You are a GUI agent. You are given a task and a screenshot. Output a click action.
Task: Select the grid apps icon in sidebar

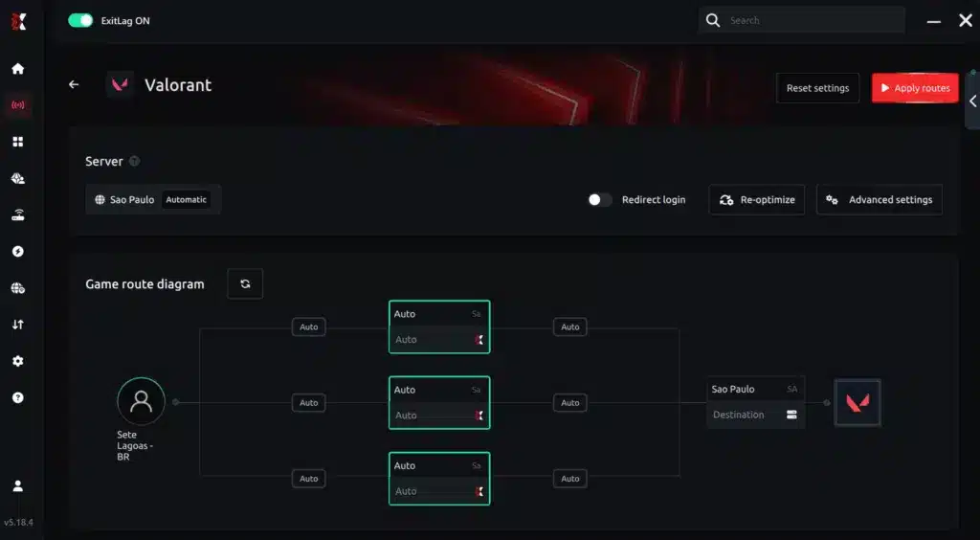(x=18, y=142)
